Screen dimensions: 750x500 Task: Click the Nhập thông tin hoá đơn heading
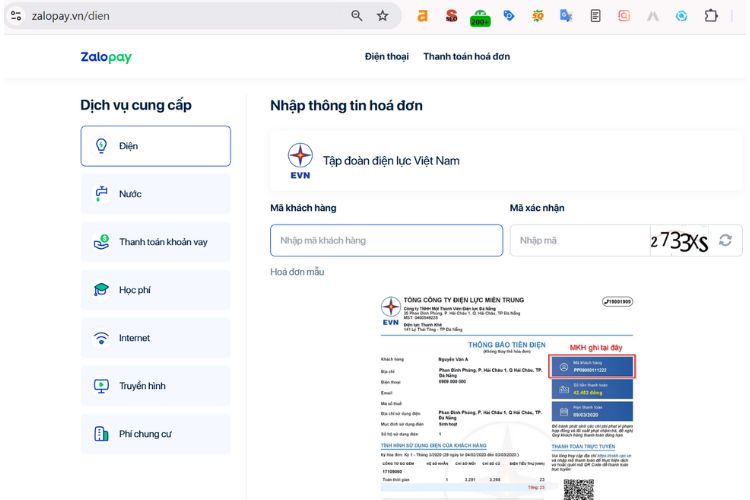[x=346, y=105]
